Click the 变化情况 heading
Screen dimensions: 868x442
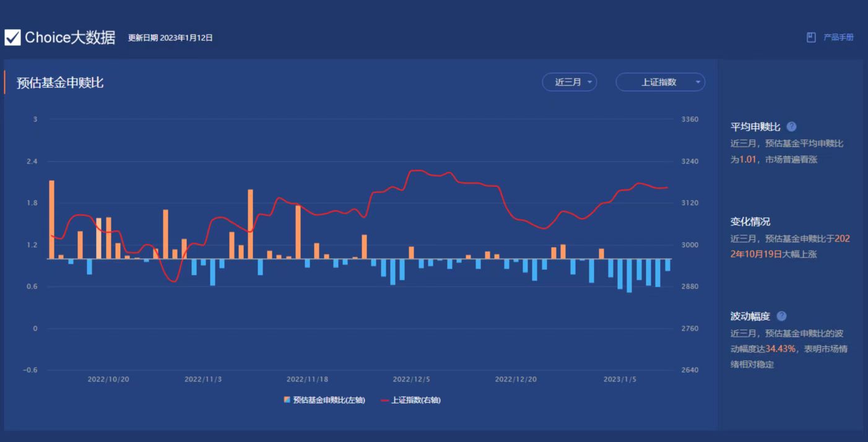[750, 222]
